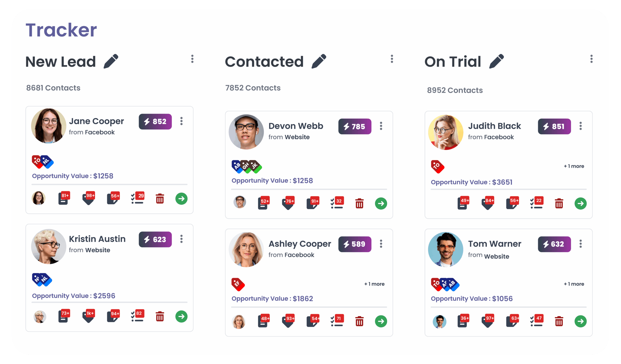Expand '+ 1 more' tags on Tom Warner's card
The height and width of the screenshot is (364, 621).
(574, 284)
